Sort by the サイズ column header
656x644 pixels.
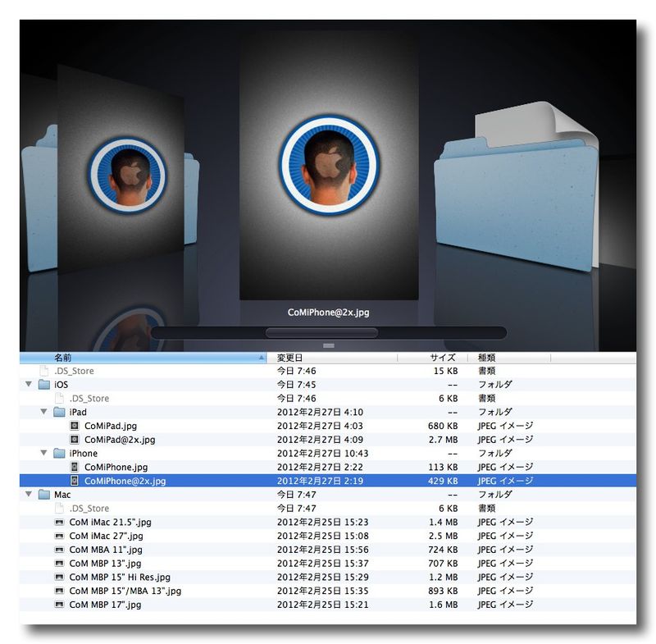click(432, 358)
